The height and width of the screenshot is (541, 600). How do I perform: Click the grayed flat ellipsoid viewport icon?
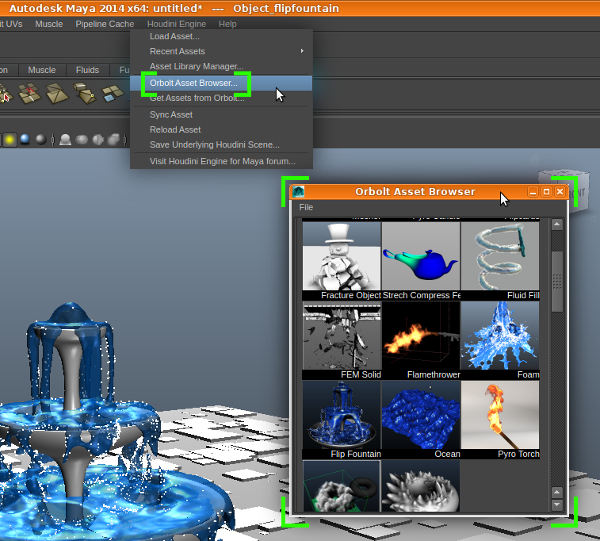pos(82,140)
